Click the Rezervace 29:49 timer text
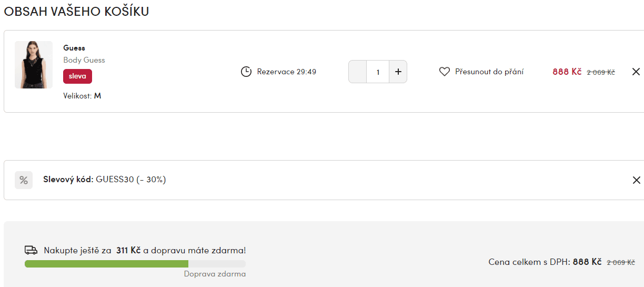The width and height of the screenshot is (644, 287). point(287,72)
